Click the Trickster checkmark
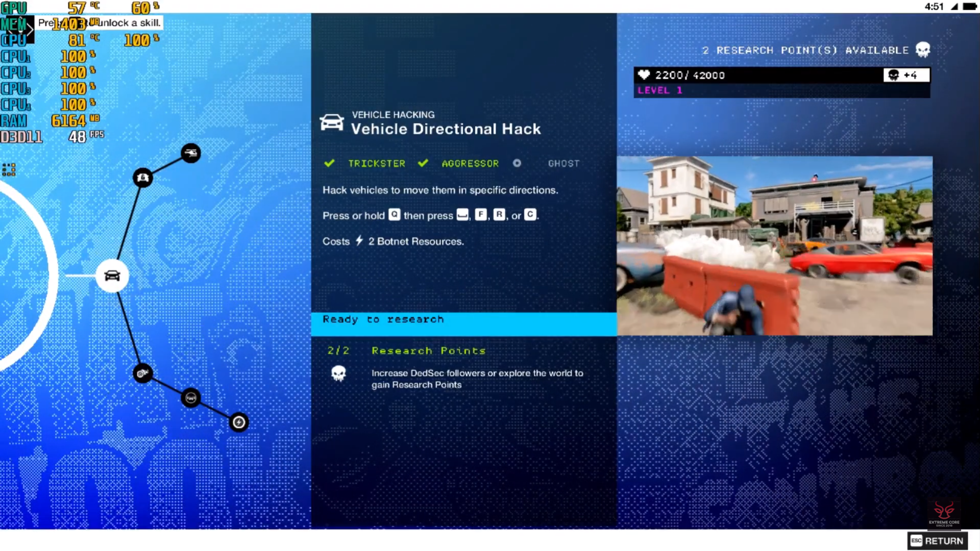The height and width of the screenshot is (551, 980). (329, 163)
